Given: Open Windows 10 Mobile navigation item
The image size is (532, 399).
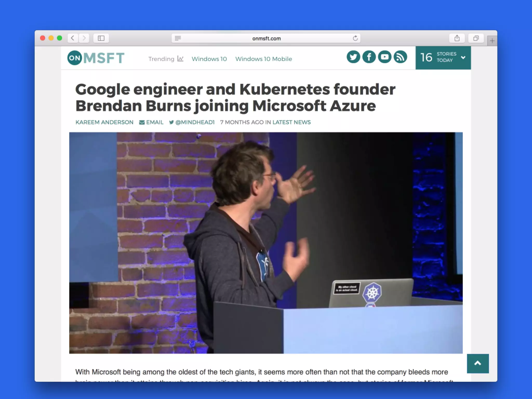Looking at the screenshot, I should click(x=263, y=59).
